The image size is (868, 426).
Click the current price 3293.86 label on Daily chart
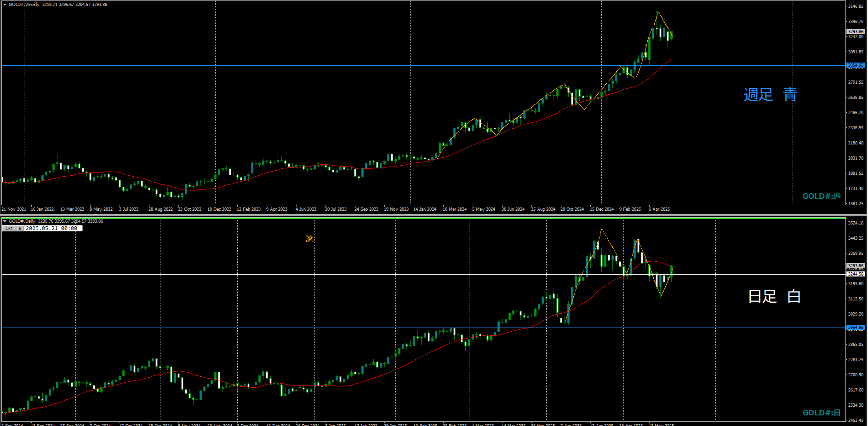(x=856, y=265)
